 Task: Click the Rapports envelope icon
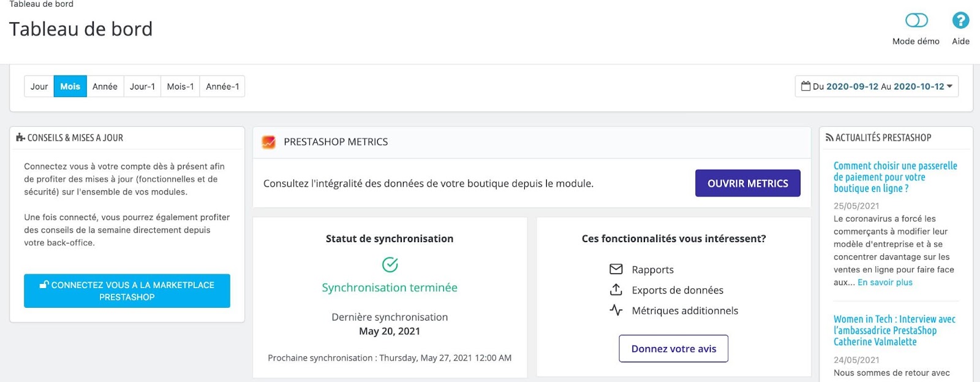click(616, 269)
